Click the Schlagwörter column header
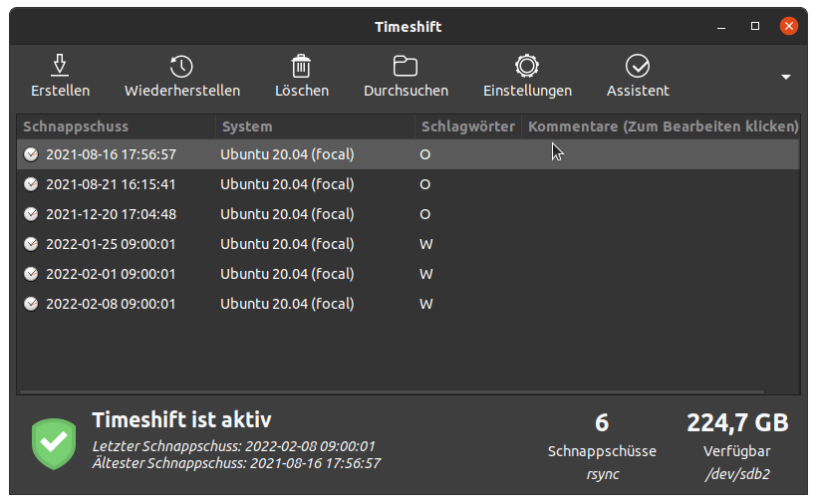 467,126
